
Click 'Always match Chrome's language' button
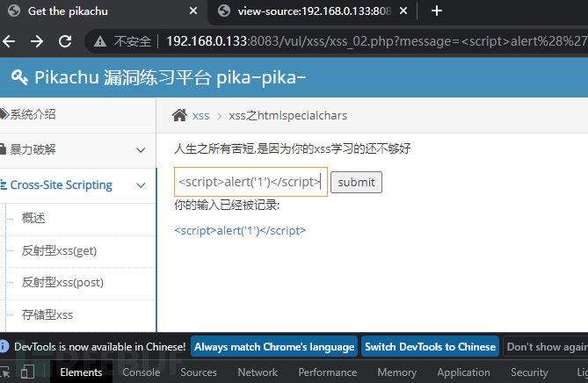[274, 347]
